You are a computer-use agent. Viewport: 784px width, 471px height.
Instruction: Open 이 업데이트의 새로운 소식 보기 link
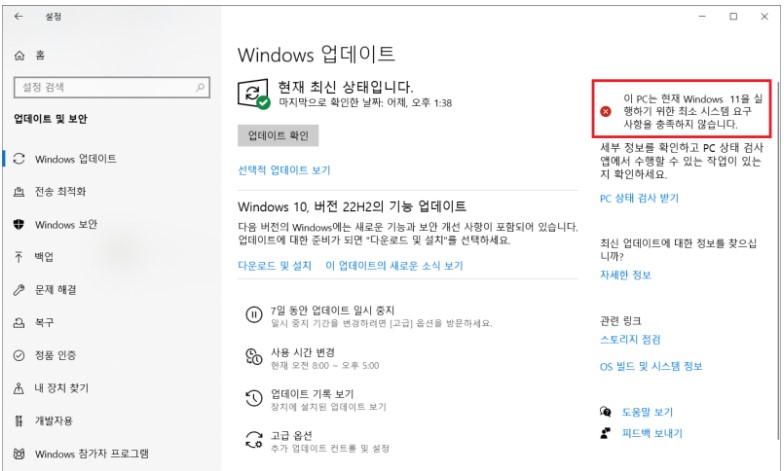[x=394, y=266]
